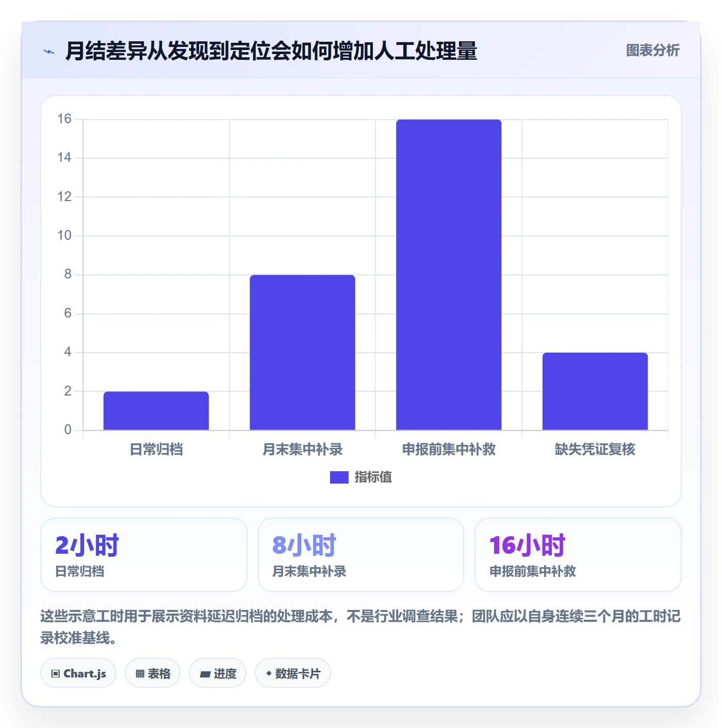Image resolution: width=722 pixels, height=728 pixels.
Task: Select the 缺失凭证复核 bar in the chart
Action: (x=595, y=391)
